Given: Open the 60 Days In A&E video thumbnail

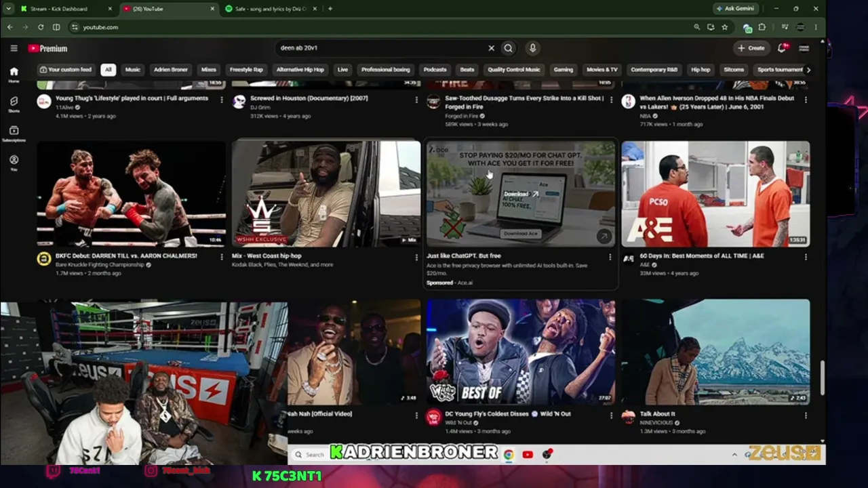Looking at the screenshot, I should coord(715,194).
